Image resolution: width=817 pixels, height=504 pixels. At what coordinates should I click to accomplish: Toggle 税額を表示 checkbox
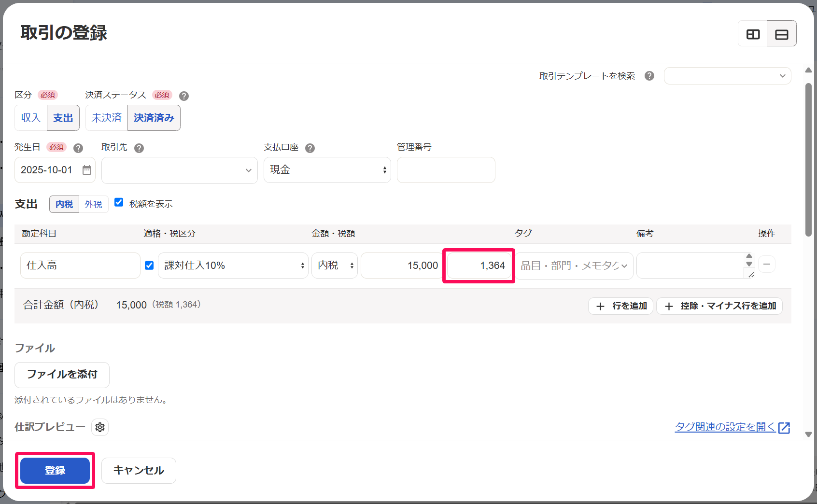[x=119, y=202]
